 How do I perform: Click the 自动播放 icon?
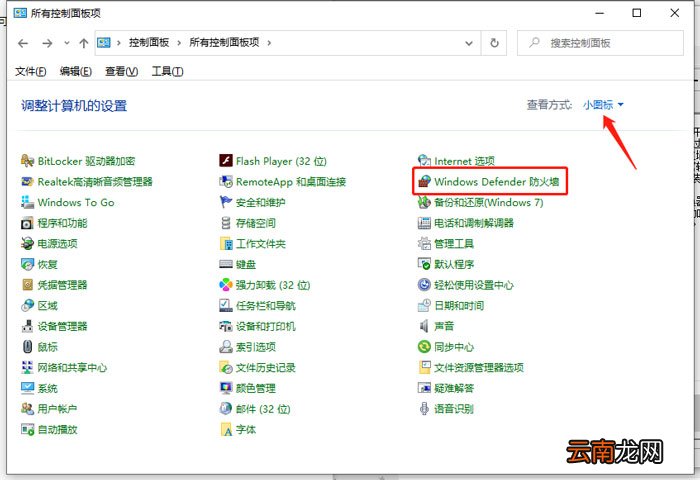tap(27, 430)
